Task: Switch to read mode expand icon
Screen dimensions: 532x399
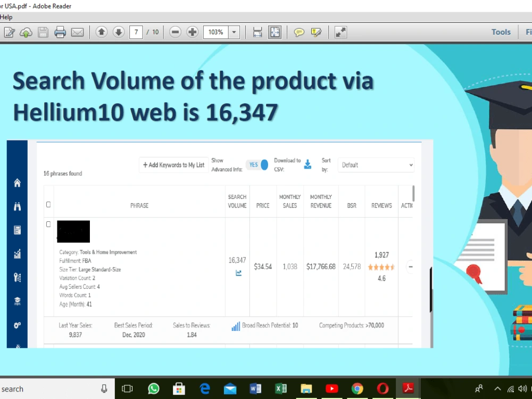Action: click(x=340, y=32)
